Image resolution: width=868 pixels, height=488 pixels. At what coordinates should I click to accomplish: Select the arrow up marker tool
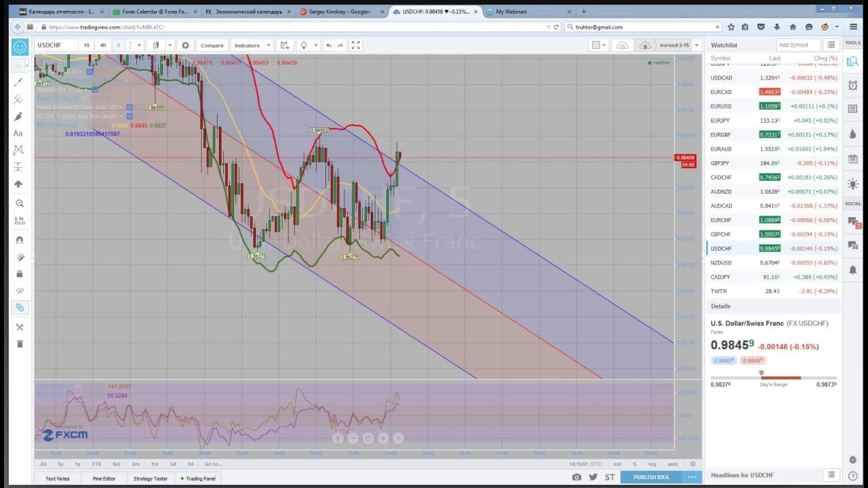[19, 184]
